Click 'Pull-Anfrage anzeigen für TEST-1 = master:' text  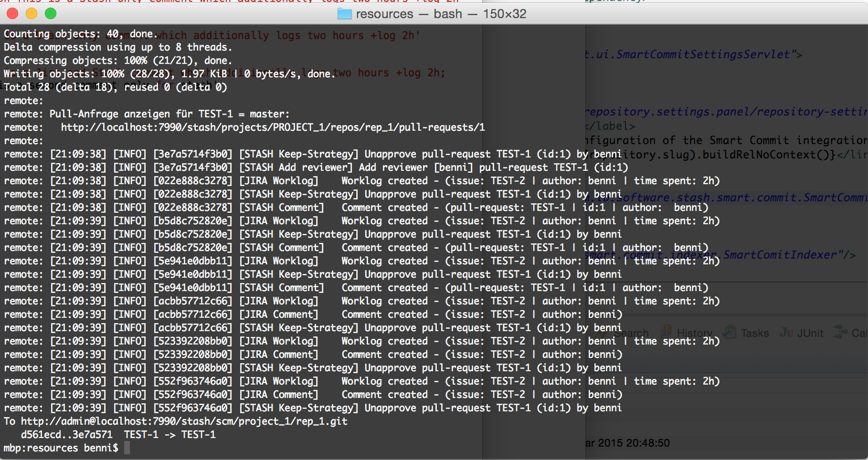point(169,114)
